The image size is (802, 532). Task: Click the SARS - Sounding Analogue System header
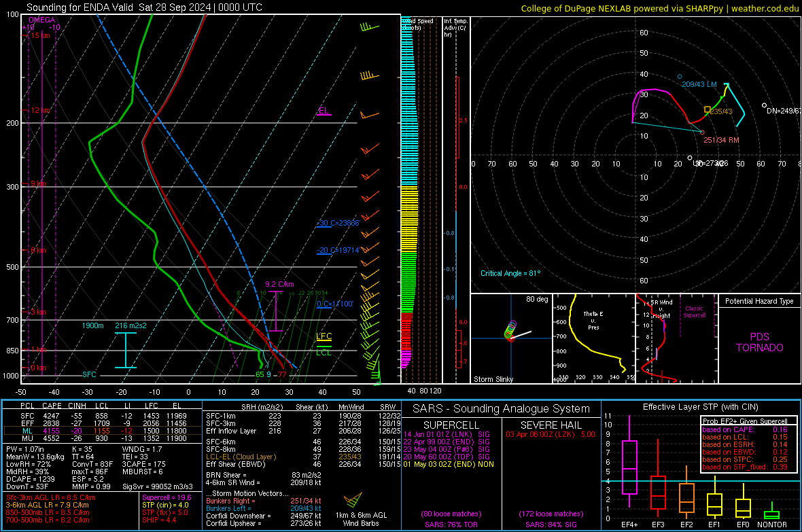tap(501, 409)
